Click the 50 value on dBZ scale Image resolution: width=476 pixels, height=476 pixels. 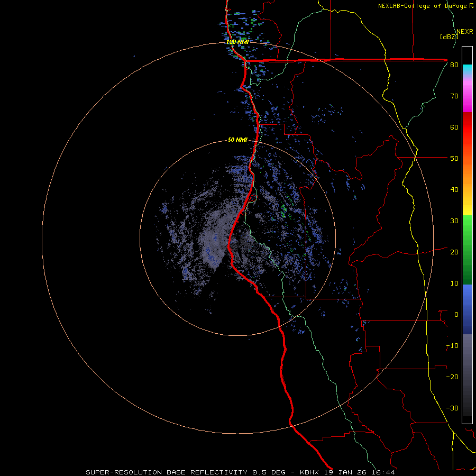[x=454, y=159]
